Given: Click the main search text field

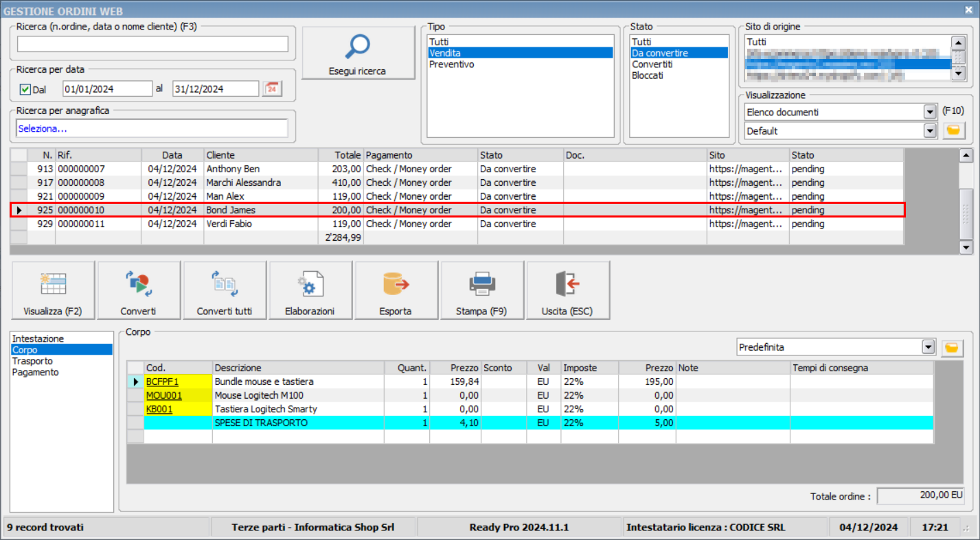Looking at the screenshot, I should [152, 44].
